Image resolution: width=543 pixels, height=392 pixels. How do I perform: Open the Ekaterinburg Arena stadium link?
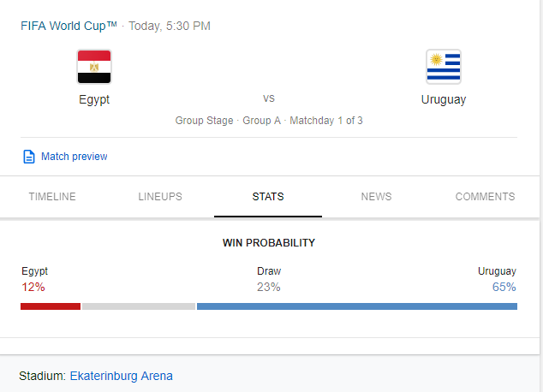[x=122, y=376]
